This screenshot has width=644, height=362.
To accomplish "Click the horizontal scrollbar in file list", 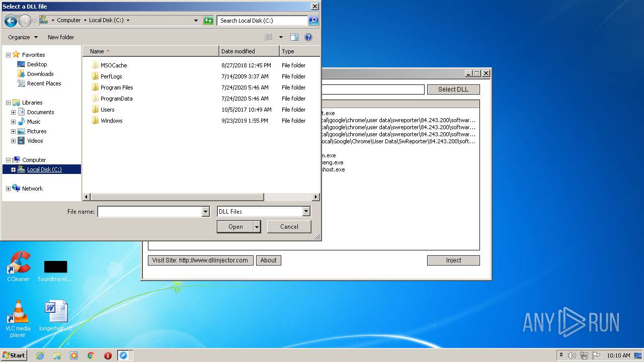I will (x=176, y=197).
